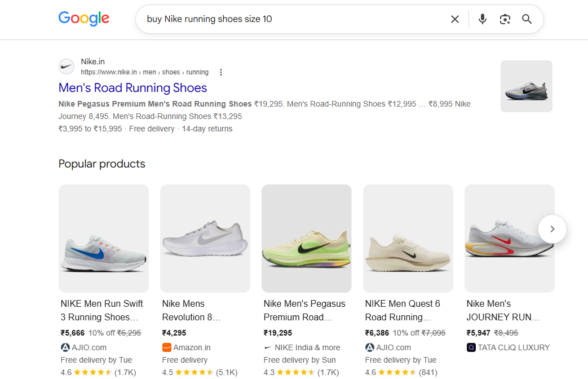Click the AJIO.com logo under Run Swift 3
Screen dimensions: 588x379
65,347
